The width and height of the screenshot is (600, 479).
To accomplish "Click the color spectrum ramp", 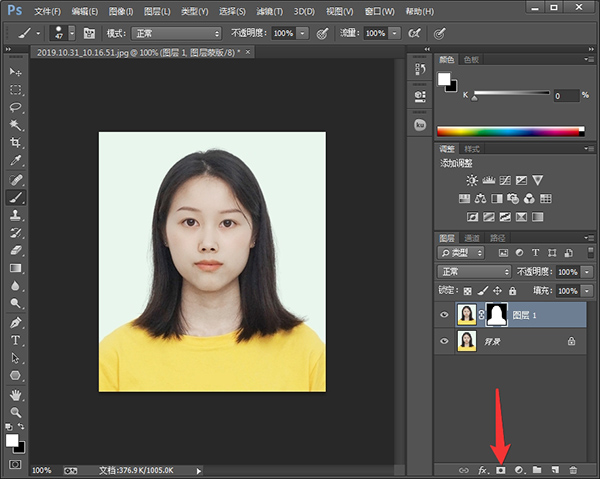I will click(510, 131).
